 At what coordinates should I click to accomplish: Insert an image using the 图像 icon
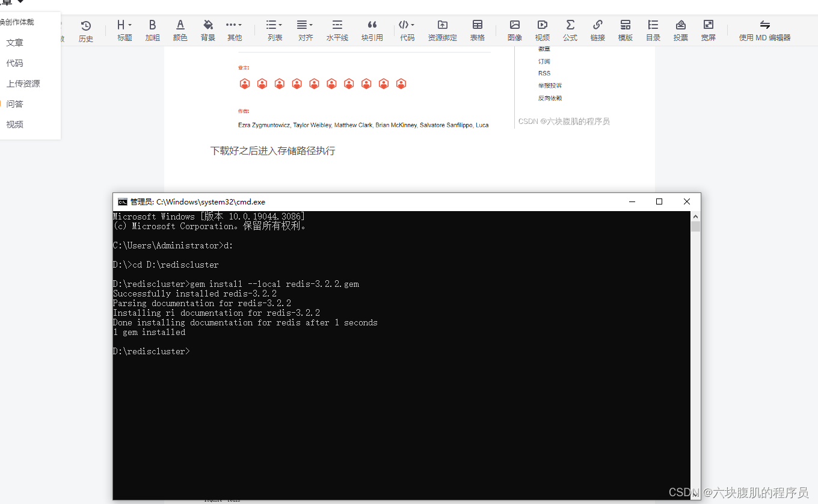(515, 29)
